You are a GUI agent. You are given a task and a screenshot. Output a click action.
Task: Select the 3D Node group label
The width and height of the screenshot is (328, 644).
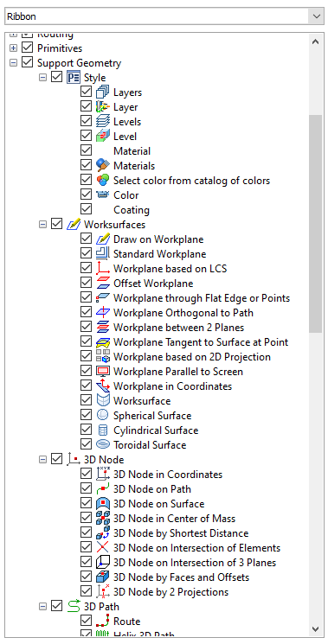104,460
